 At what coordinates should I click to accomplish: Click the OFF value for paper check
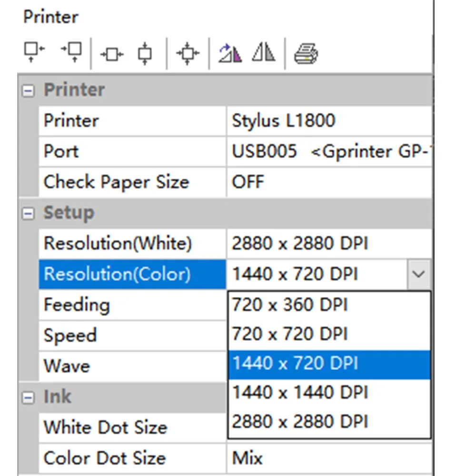tap(329, 182)
